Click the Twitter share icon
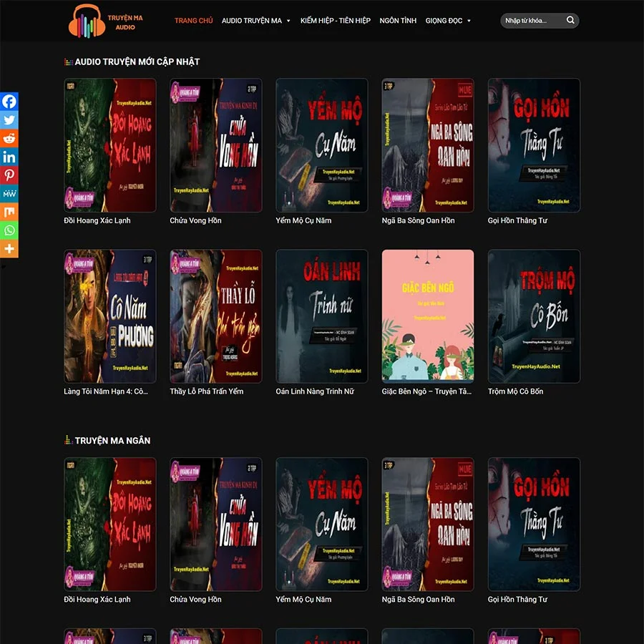This screenshot has height=644, width=644. click(x=9, y=119)
